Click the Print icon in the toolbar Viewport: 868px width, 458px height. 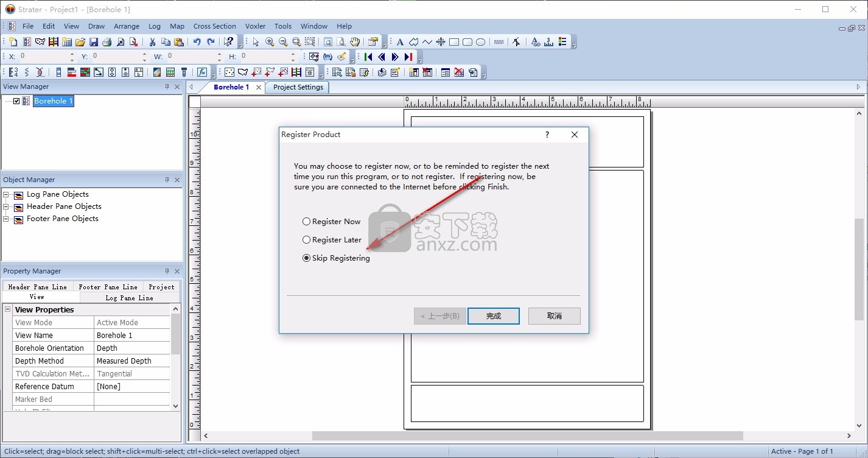pyautogui.click(x=107, y=42)
